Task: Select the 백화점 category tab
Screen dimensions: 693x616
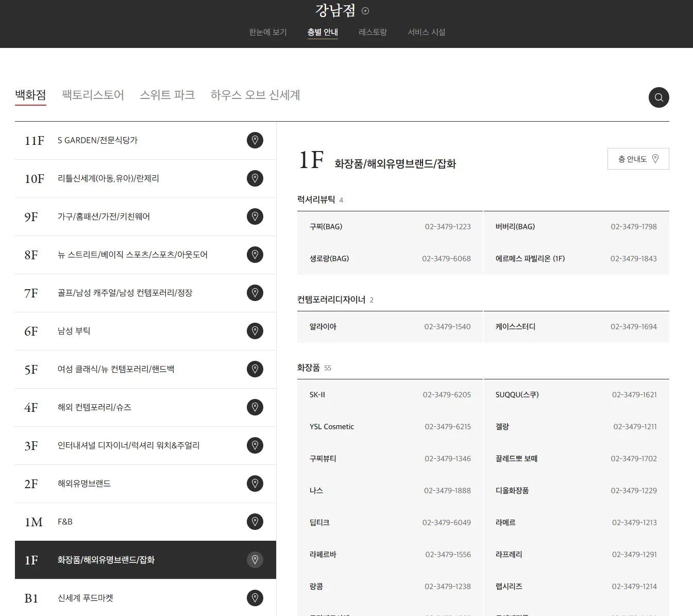Action: click(x=30, y=95)
